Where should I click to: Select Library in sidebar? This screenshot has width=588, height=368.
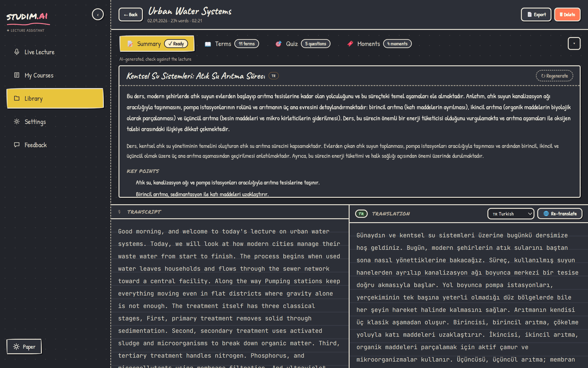55,98
